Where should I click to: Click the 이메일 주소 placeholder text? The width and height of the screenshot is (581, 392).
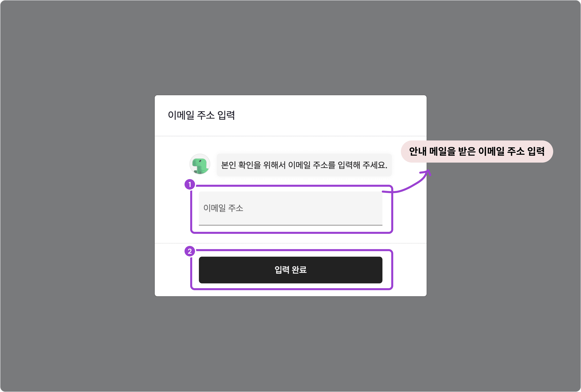(223, 208)
